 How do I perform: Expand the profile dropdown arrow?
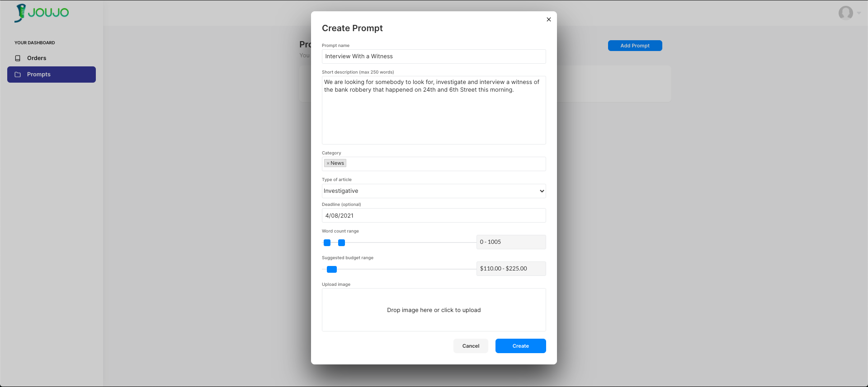859,13
